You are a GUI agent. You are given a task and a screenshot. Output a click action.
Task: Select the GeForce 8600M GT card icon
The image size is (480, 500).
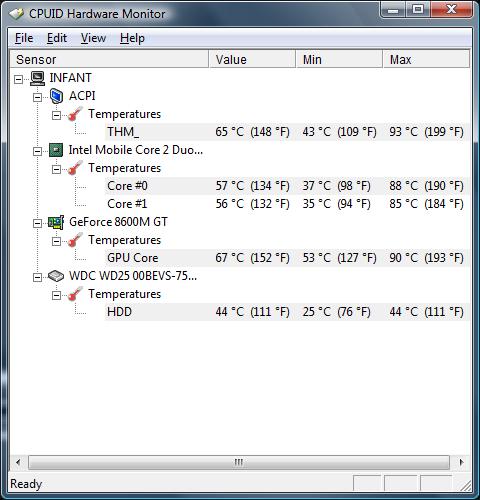coord(56,222)
